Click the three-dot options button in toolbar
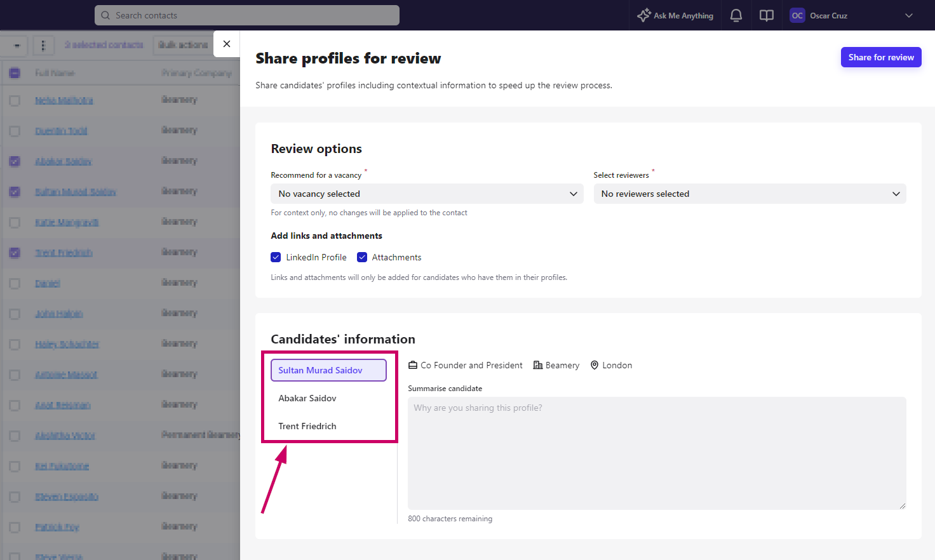The height and width of the screenshot is (560, 935). (43, 45)
